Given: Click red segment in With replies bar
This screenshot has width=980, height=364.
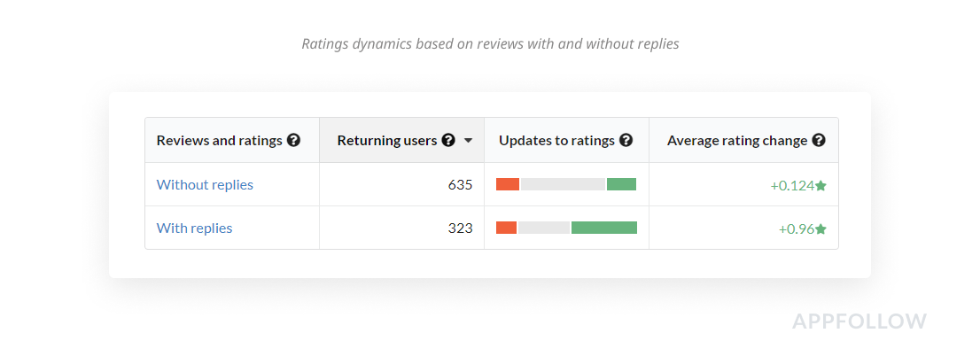Looking at the screenshot, I should 506,228.
